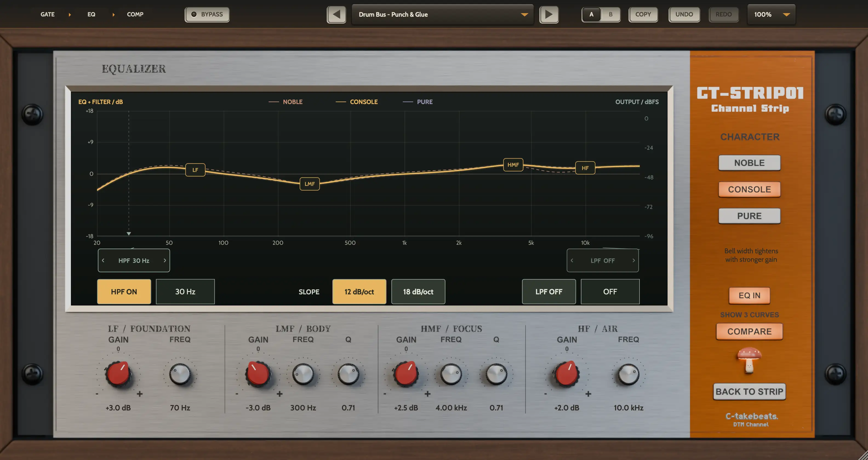Toggle the HPF ON button
868x460 pixels.
pos(124,292)
